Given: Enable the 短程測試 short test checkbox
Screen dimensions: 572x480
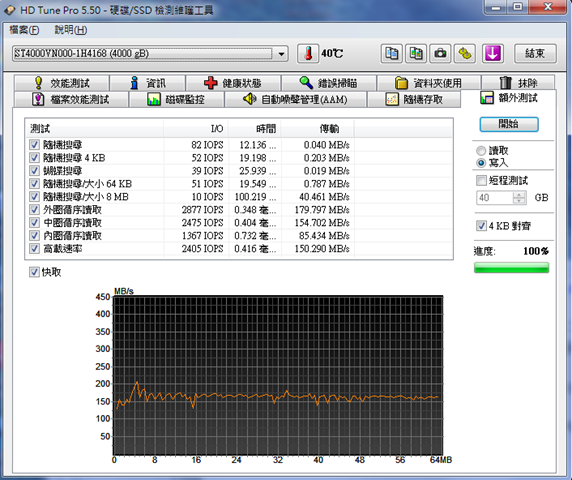Looking at the screenshot, I should pos(482,180).
